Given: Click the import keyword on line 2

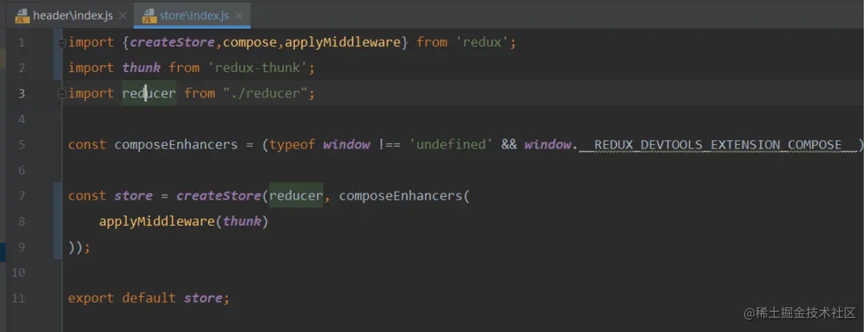Looking at the screenshot, I should 91,68.
